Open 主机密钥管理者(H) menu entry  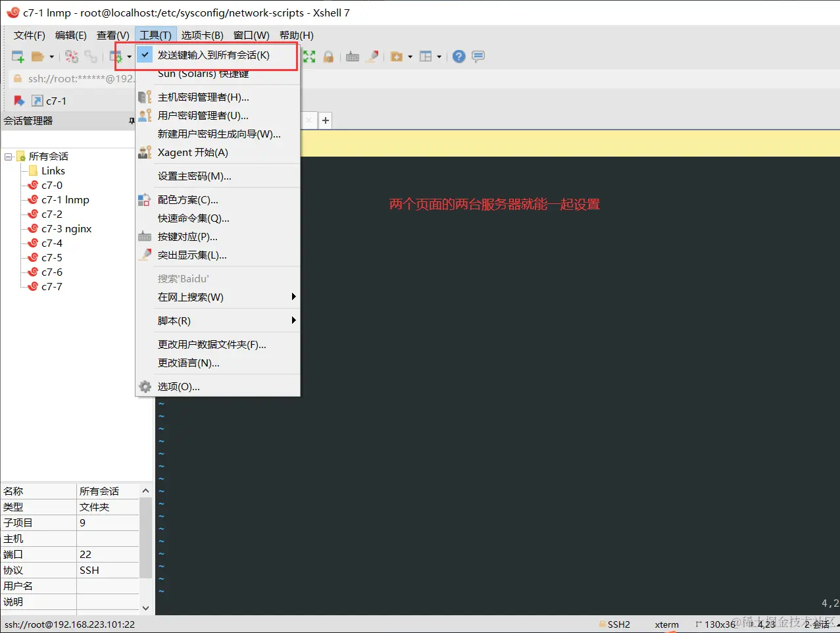(218, 97)
